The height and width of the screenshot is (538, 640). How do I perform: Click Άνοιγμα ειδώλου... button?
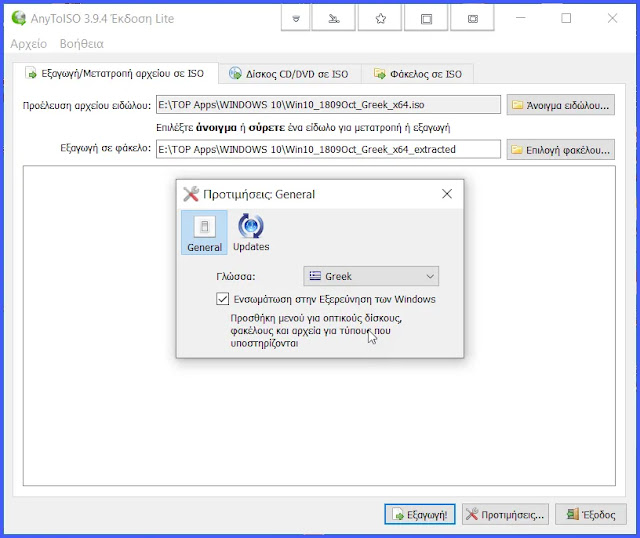point(560,105)
